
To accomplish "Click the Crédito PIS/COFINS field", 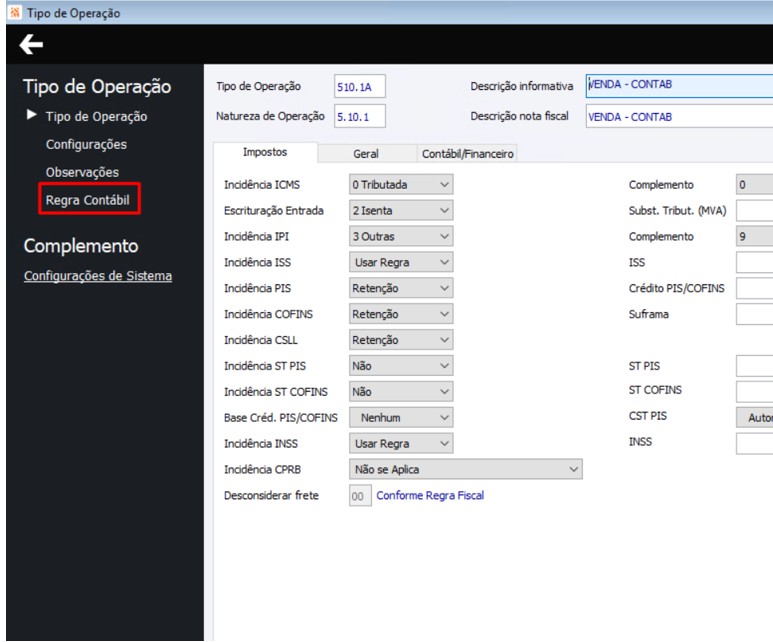I will [754, 288].
